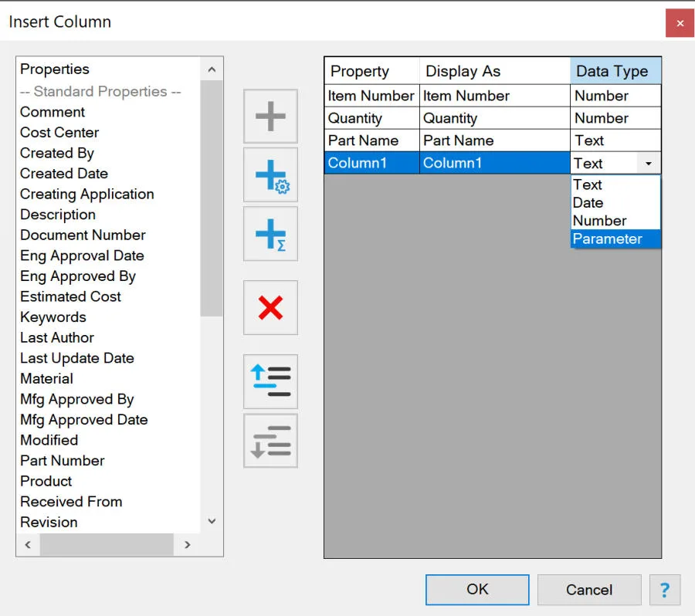This screenshot has width=695, height=616.
Task: Click the Display As column header
Action: [495, 71]
